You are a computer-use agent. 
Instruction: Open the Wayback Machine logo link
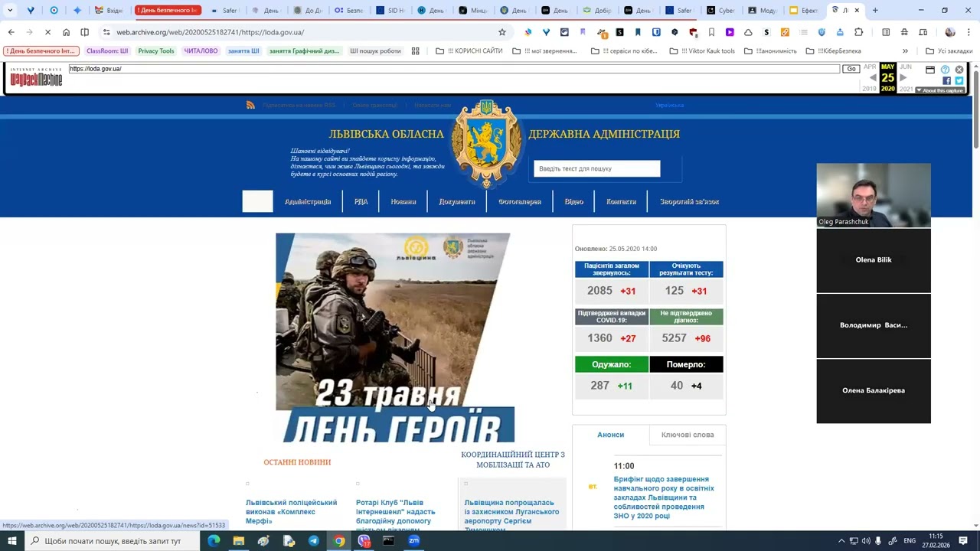[36, 77]
